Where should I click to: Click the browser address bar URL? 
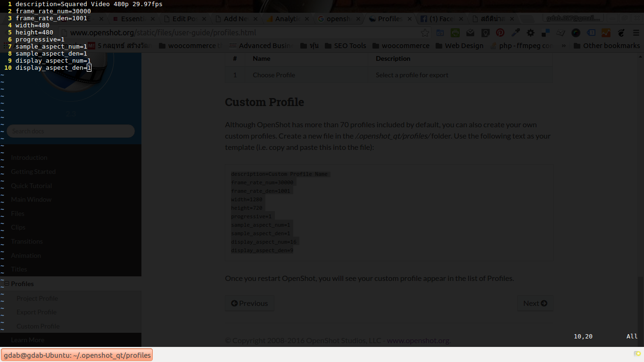click(163, 33)
